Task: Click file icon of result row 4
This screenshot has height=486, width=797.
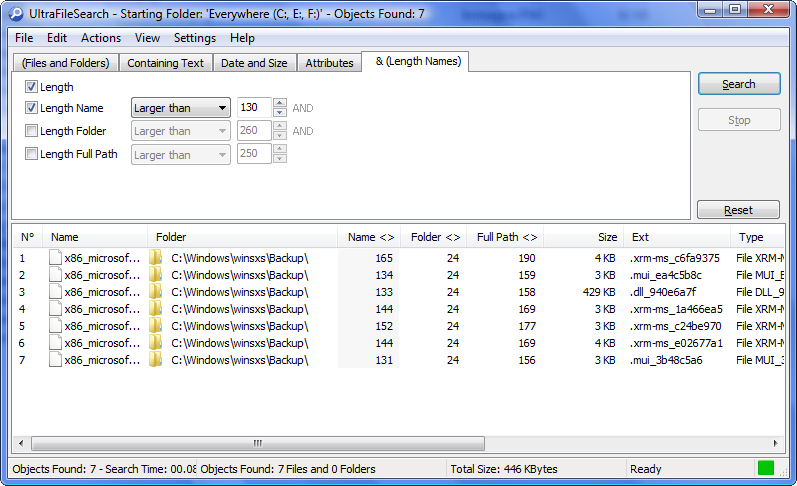Action: point(55,309)
